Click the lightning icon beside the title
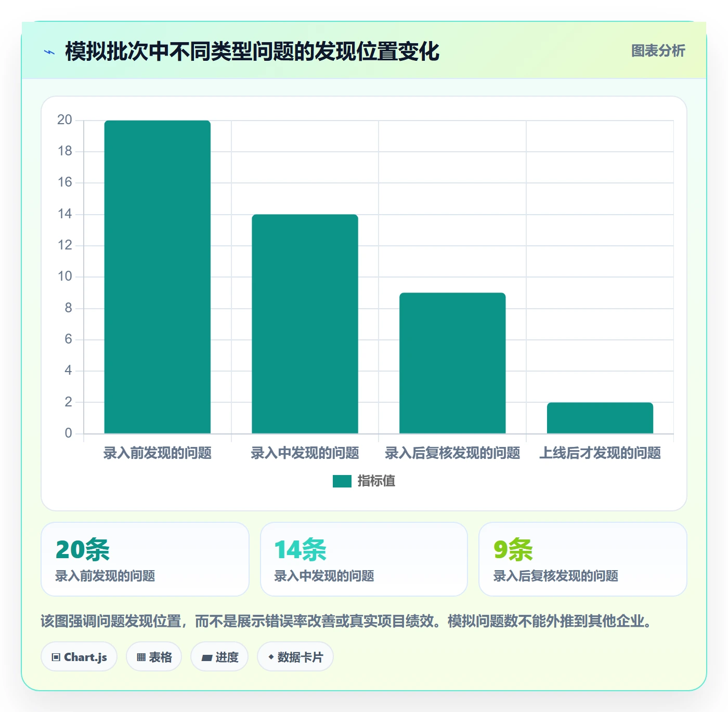Image resolution: width=728 pixels, height=712 pixels. coord(49,52)
